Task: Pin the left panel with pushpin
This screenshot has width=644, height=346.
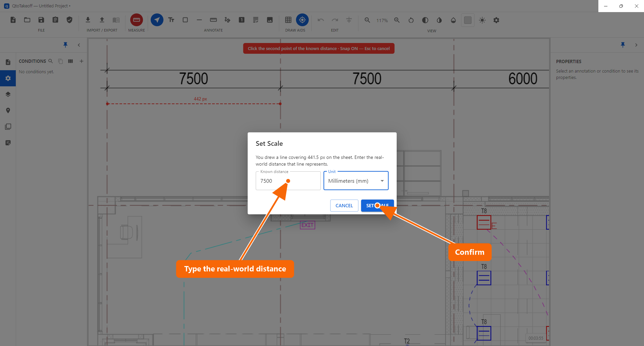Action: click(65, 45)
